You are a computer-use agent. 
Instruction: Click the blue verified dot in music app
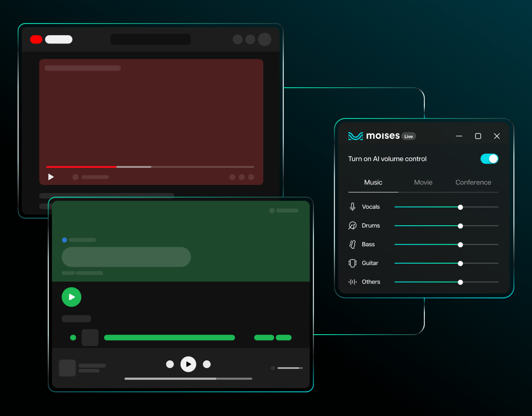(64, 240)
